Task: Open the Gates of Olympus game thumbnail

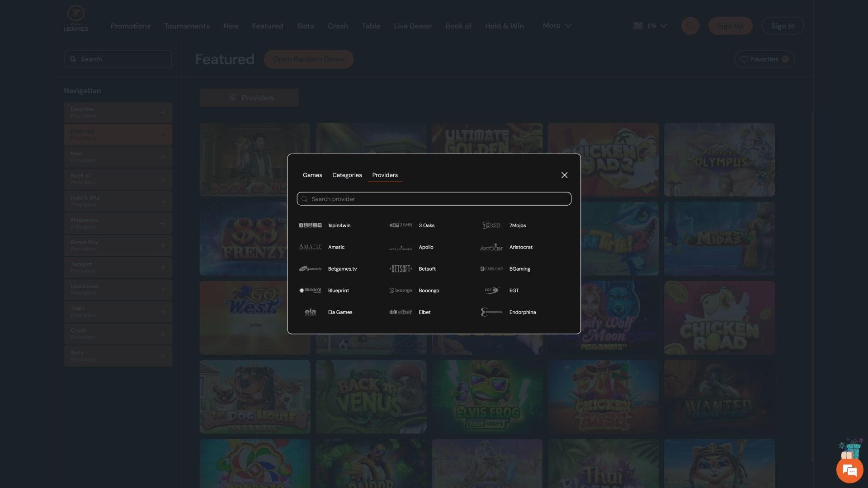Action: [x=719, y=160]
